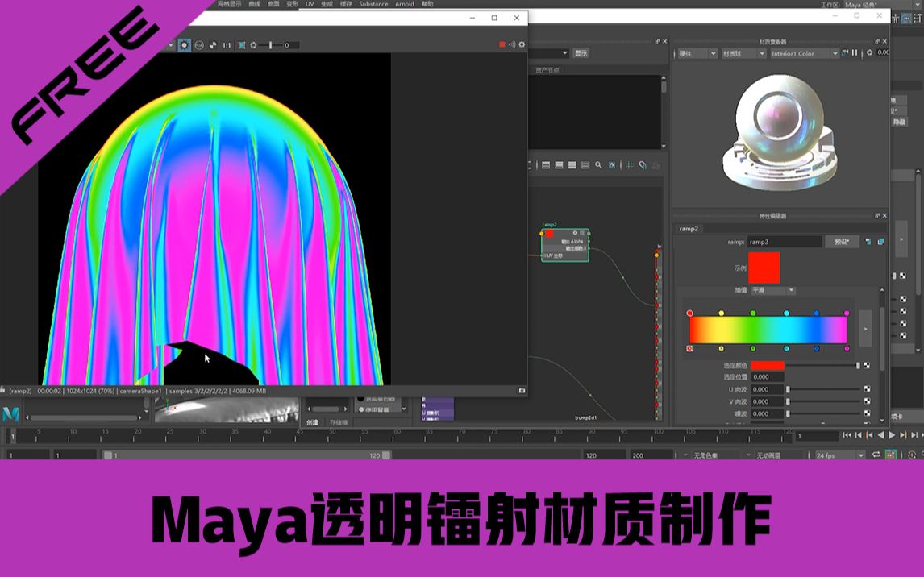Toggle the grid icon in node editor toolbar
The height and width of the screenshot is (577, 924).
coord(630,165)
